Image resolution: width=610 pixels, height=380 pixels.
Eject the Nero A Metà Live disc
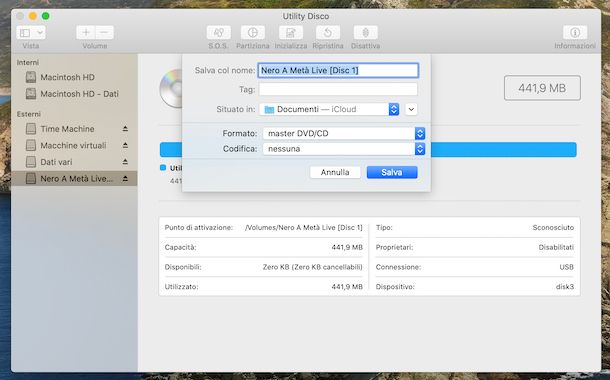(x=125, y=178)
